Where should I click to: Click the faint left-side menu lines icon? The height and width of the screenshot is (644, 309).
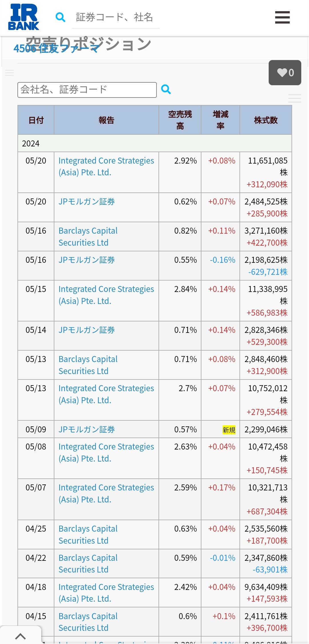[9, 73]
